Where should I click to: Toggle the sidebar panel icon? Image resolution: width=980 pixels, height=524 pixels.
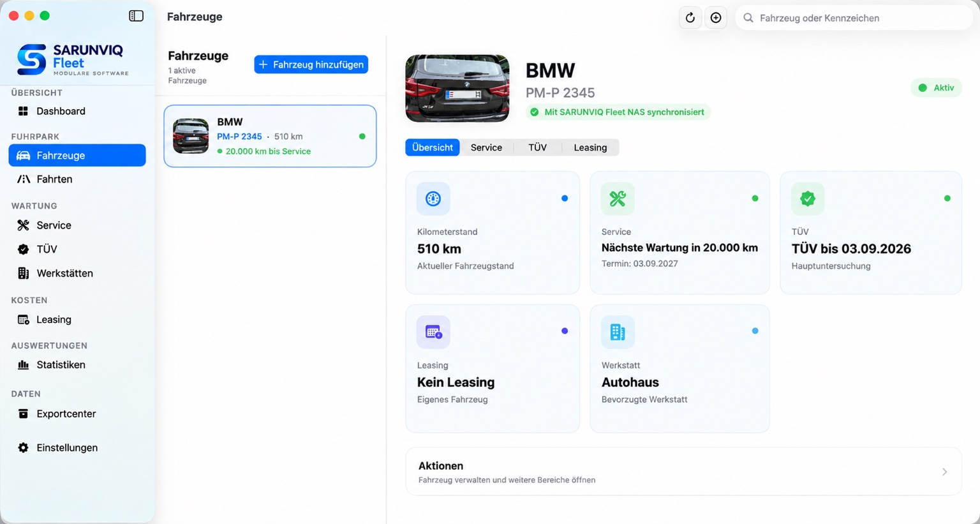(x=136, y=16)
